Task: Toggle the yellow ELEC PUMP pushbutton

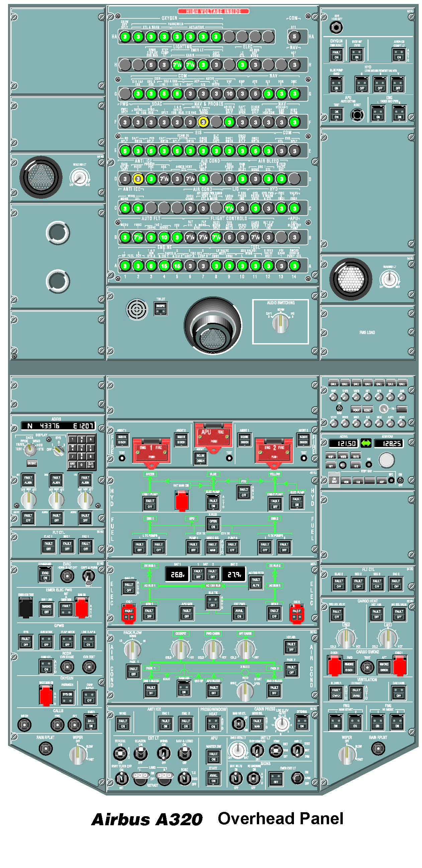Action: coord(297,502)
